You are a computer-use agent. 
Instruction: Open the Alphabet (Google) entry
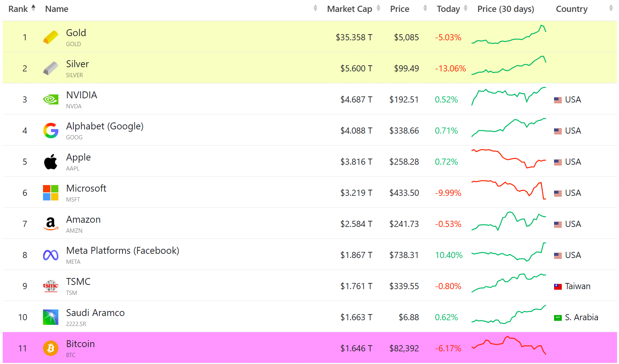[104, 126]
